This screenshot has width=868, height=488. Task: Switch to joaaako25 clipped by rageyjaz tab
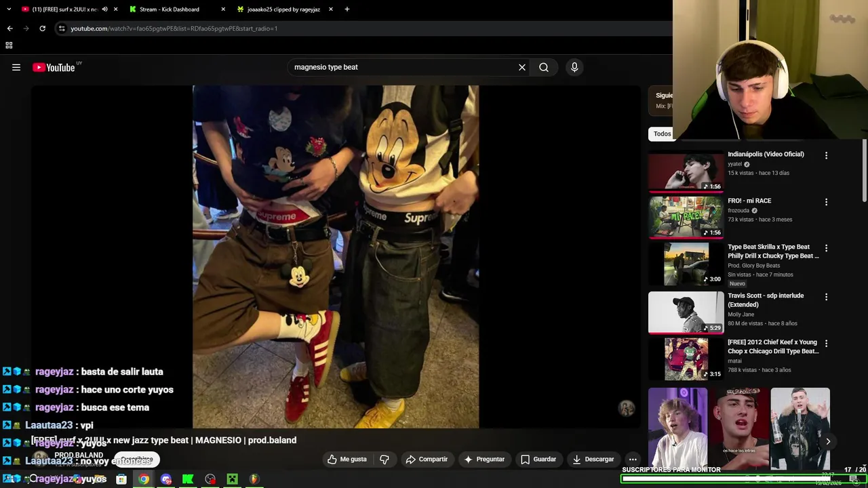[284, 9]
